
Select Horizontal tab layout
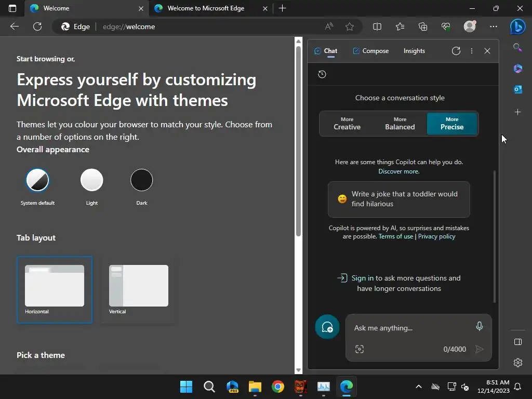coord(54,289)
